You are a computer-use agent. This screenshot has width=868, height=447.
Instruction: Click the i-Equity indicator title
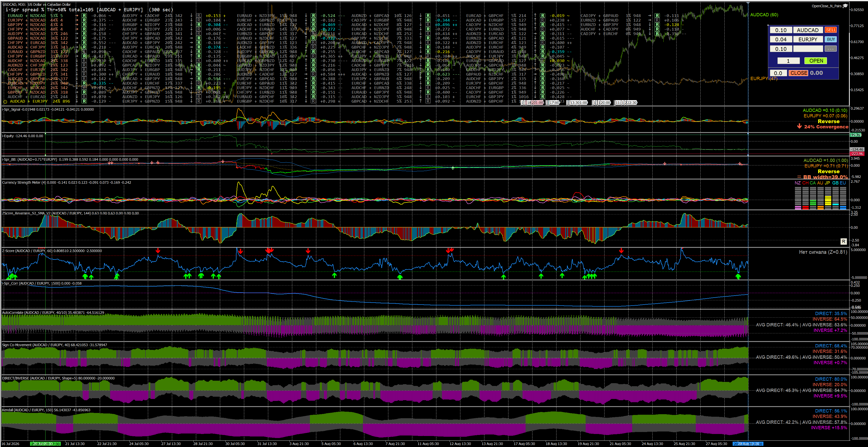23,136
